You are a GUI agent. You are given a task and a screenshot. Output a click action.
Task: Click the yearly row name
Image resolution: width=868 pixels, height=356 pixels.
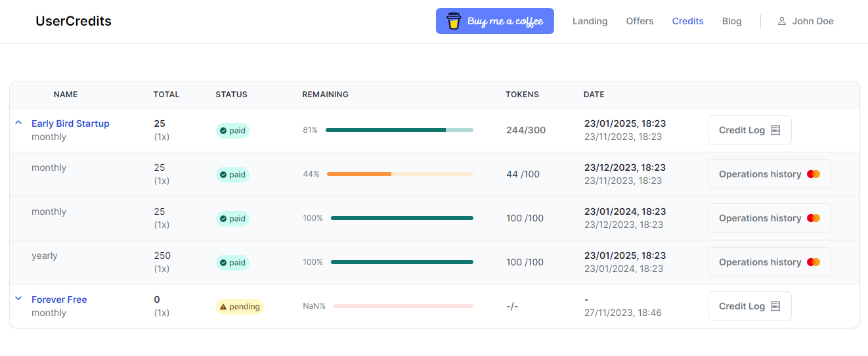coord(45,256)
